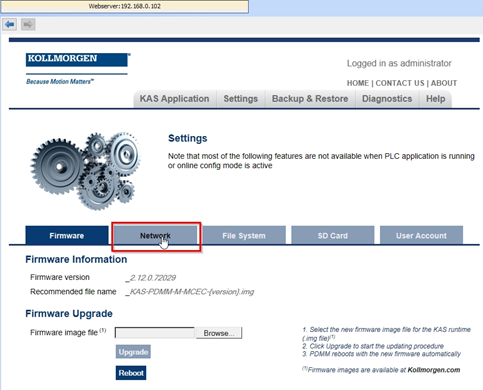Switch to the Network settings tab
Viewport: 483px width, 390px height.
[155, 236]
